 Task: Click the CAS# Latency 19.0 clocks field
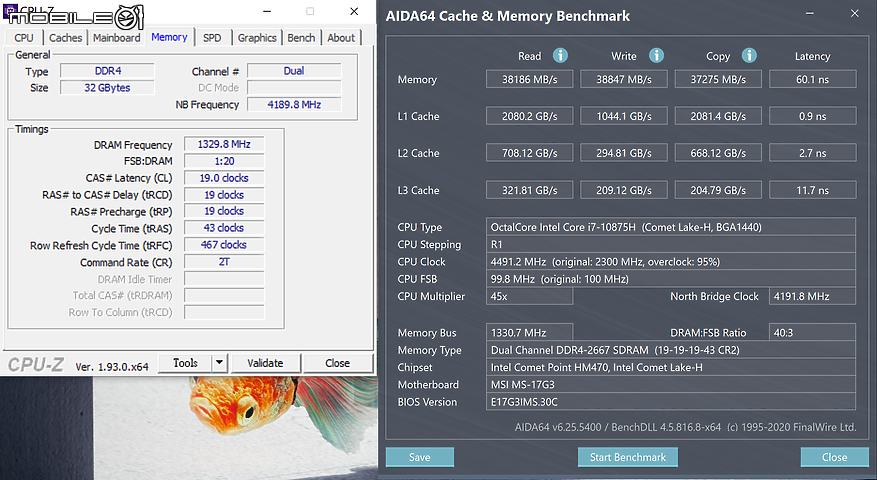click(x=224, y=178)
